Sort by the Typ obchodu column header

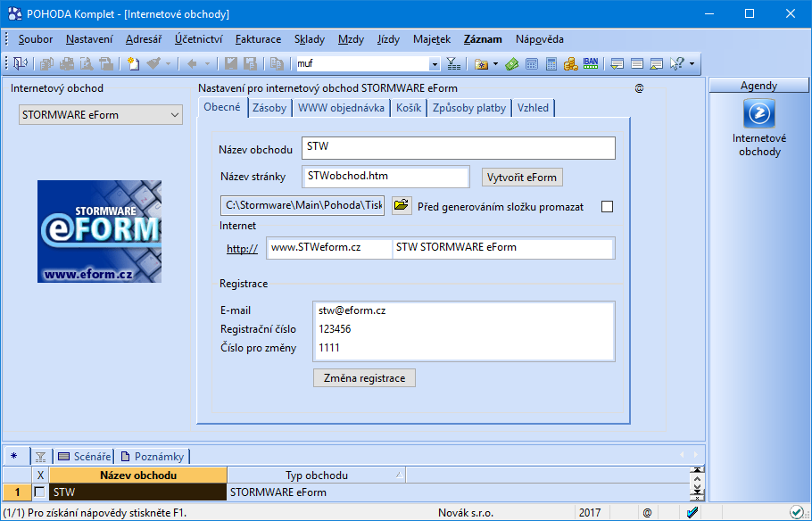(x=317, y=475)
